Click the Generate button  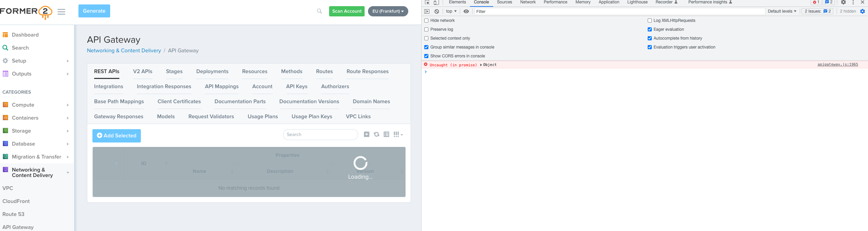94,11
